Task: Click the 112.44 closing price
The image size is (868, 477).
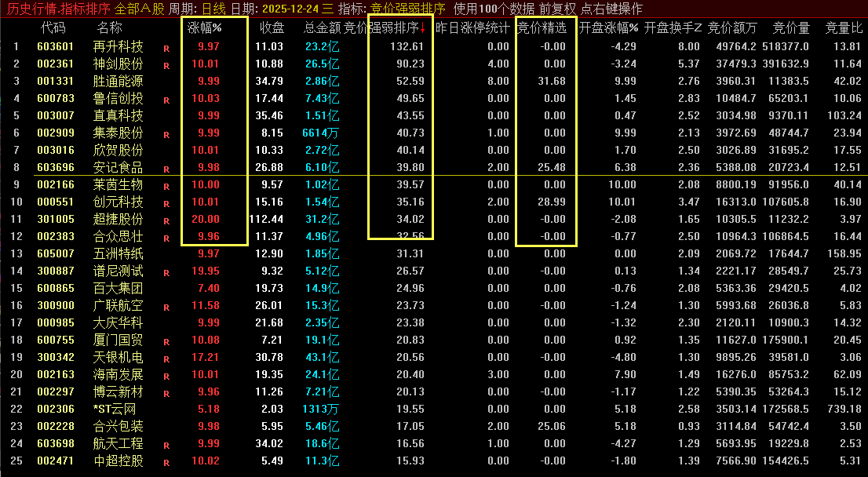Action: point(266,219)
